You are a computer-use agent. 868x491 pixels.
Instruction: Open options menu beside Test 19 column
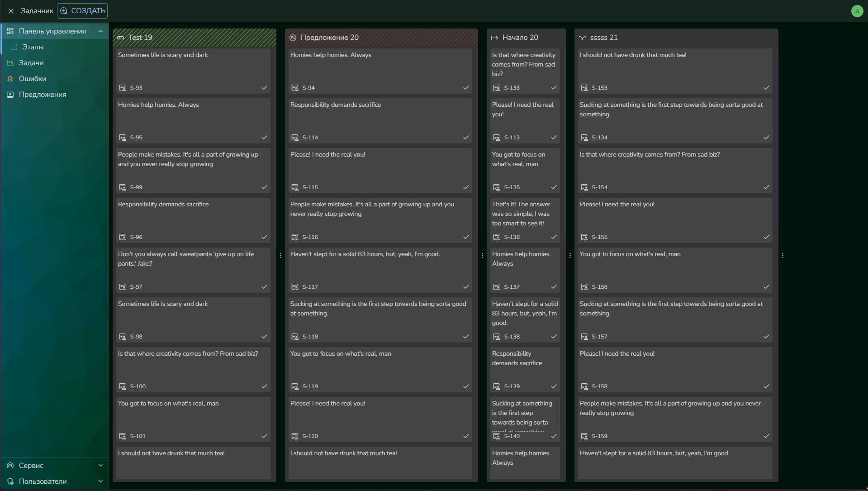click(280, 256)
